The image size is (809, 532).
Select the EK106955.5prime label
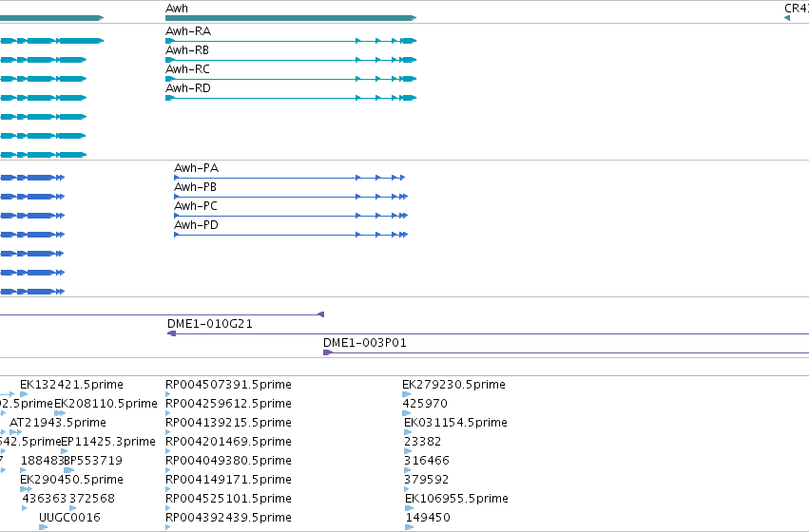[x=456, y=499]
